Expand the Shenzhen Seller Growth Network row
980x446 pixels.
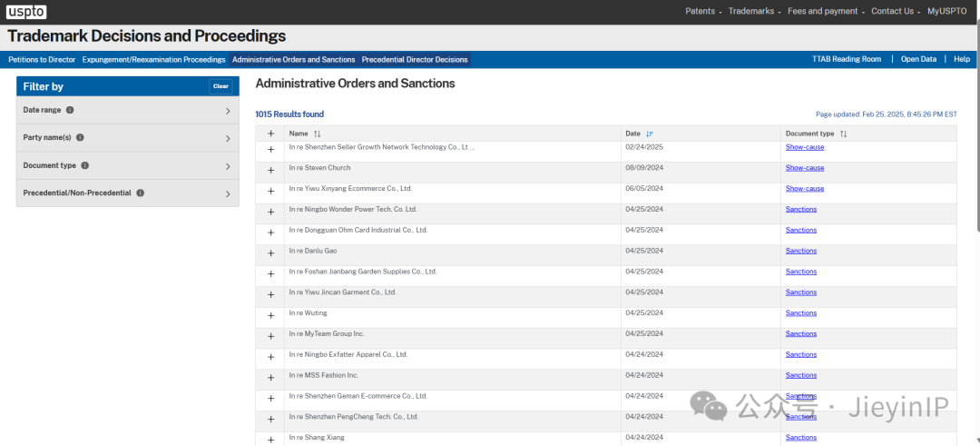pos(270,150)
